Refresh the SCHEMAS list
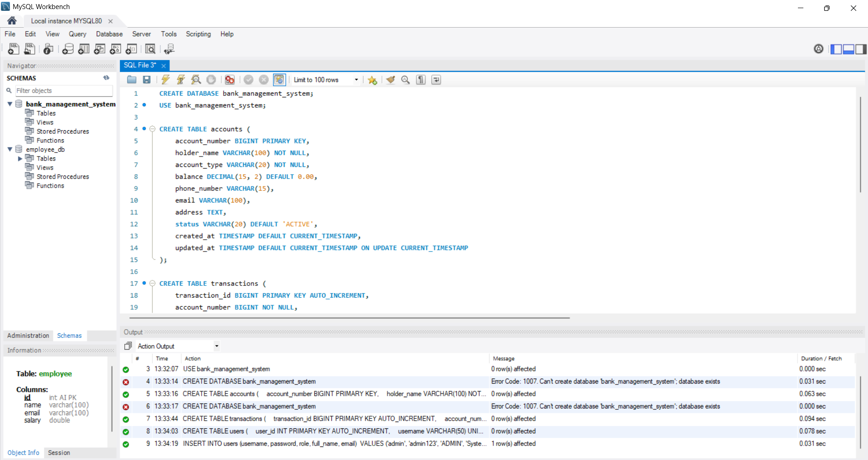Screen dimensions: 868x460 click(106, 78)
